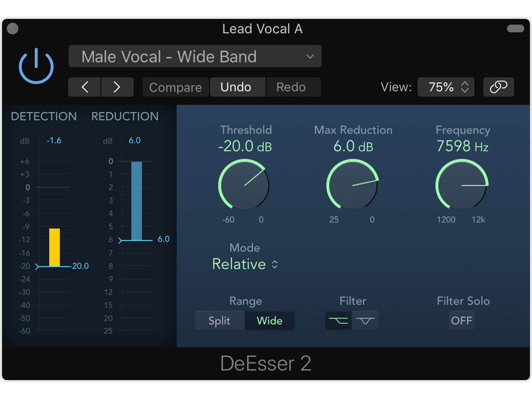
Task: Toggle Filter Solo OFF button
Action: (462, 321)
